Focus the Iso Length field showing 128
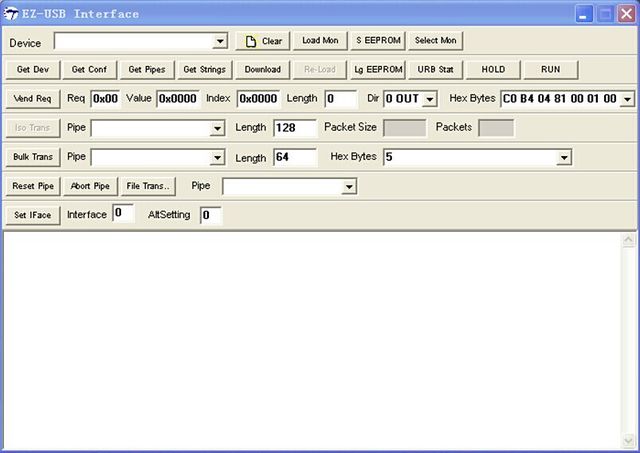 coord(295,128)
